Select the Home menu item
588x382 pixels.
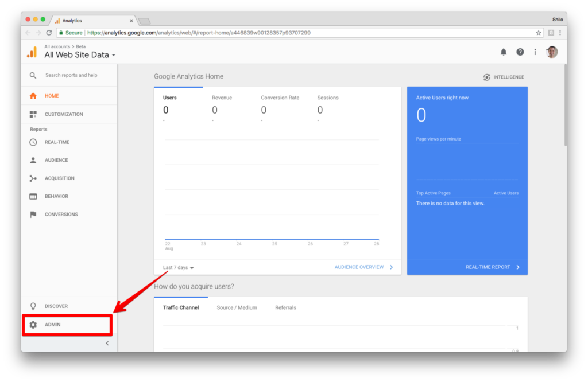click(69, 96)
